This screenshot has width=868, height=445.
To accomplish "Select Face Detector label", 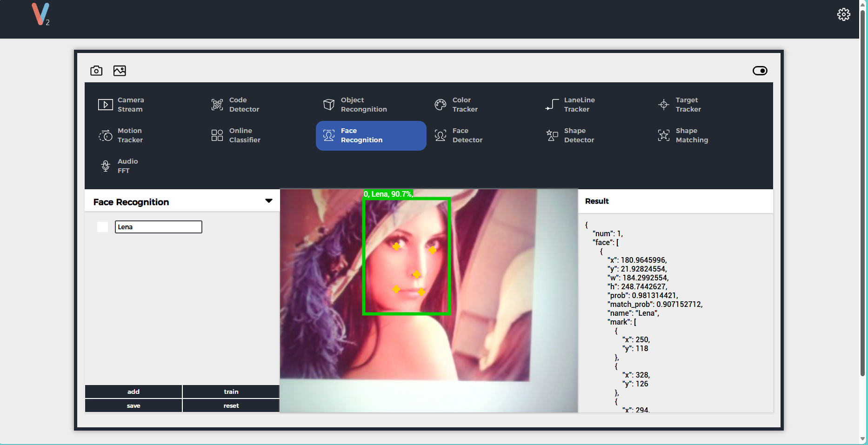I will pyautogui.click(x=467, y=135).
